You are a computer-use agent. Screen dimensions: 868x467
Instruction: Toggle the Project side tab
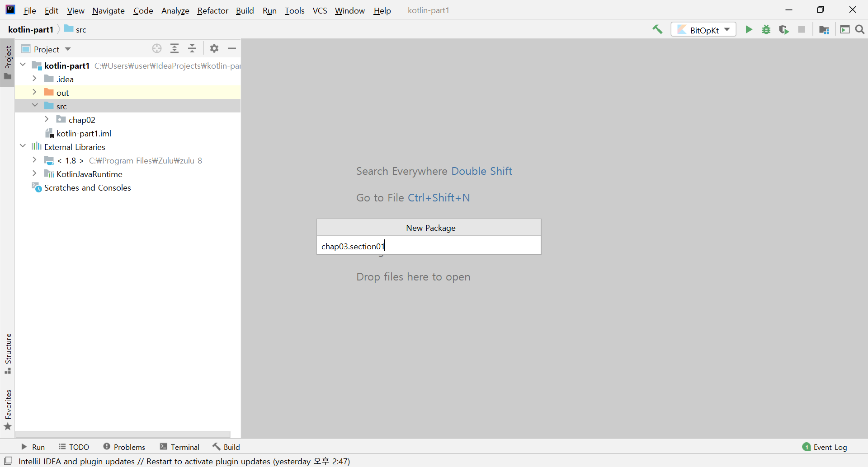(x=8, y=63)
